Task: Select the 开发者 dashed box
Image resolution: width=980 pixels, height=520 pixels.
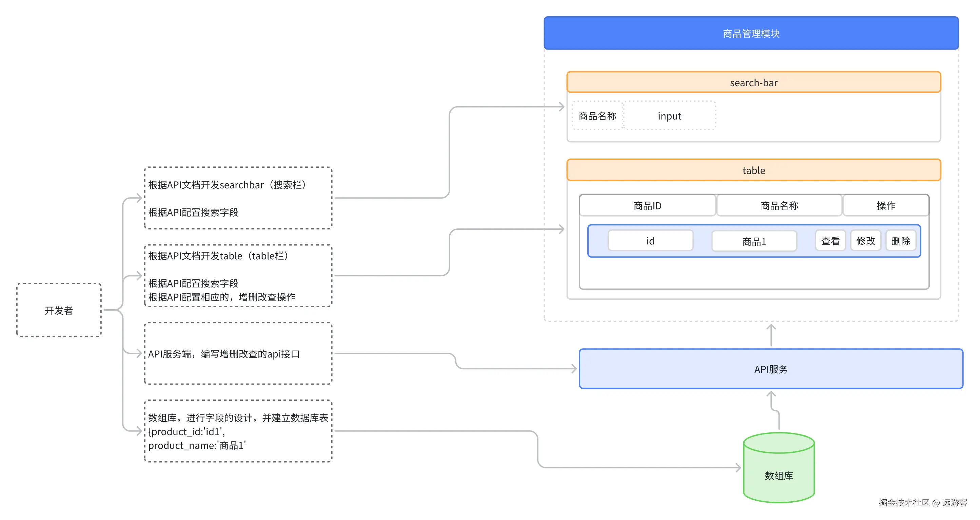Action: [x=59, y=310]
